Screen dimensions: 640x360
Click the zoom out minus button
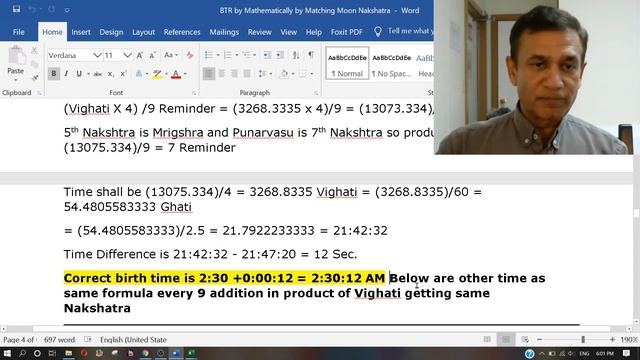(x=539, y=340)
